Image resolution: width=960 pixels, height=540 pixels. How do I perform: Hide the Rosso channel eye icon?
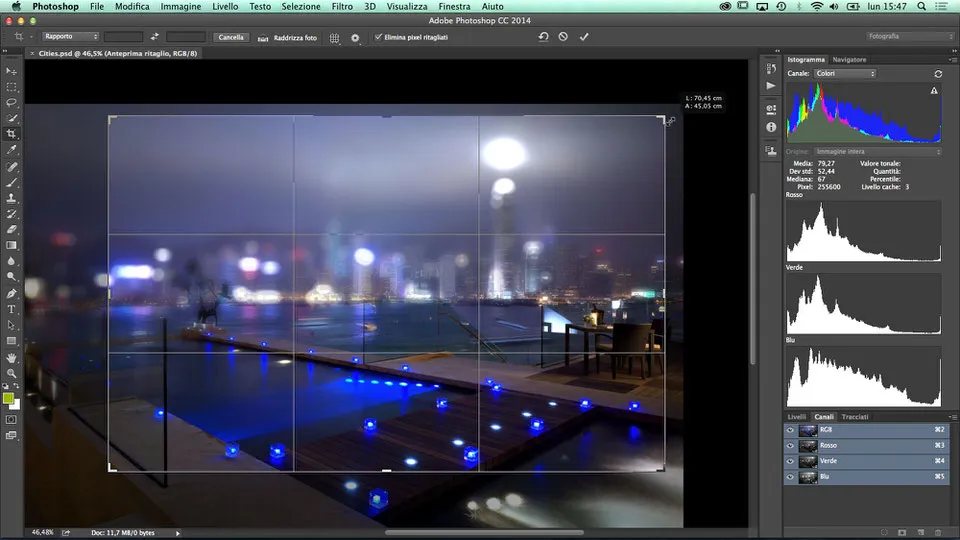pyautogui.click(x=790, y=445)
